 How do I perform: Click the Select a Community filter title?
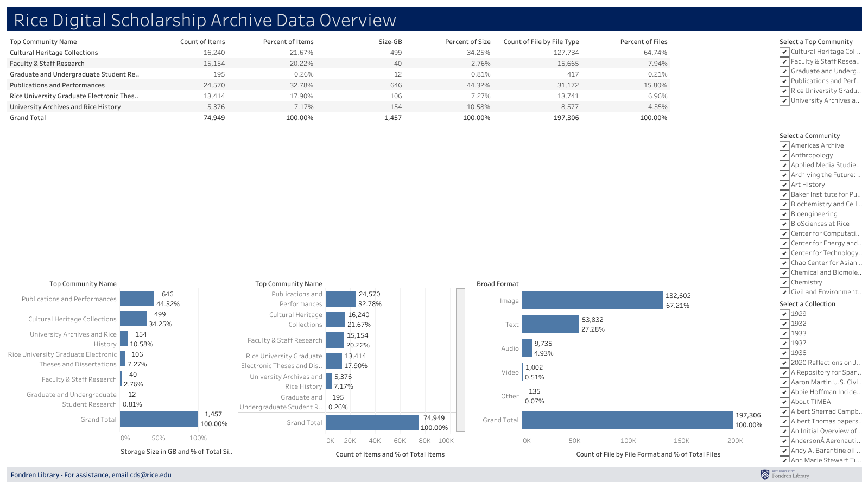(x=809, y=136)
